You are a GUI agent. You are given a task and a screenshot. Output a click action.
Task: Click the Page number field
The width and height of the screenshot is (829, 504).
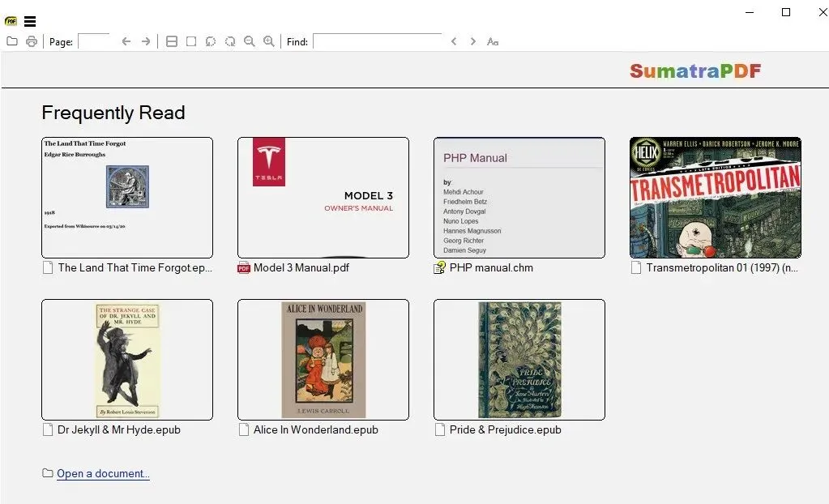pos(93,41)
